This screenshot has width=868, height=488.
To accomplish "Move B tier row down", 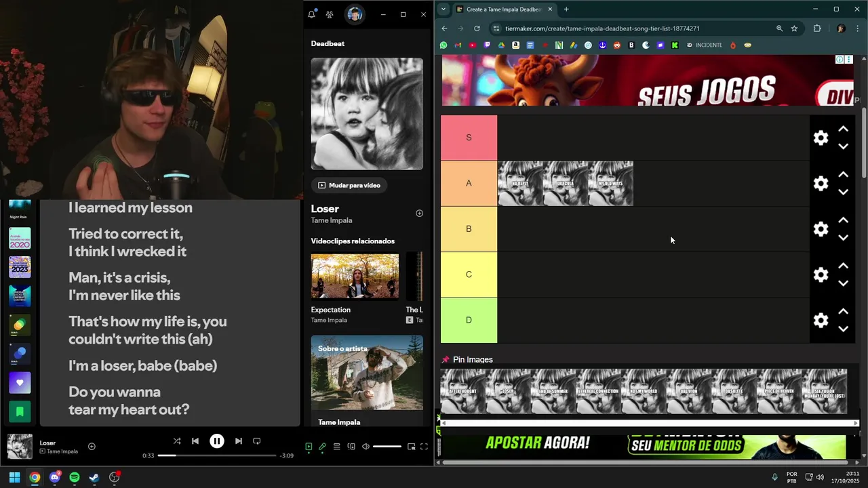I will [843, 238].
